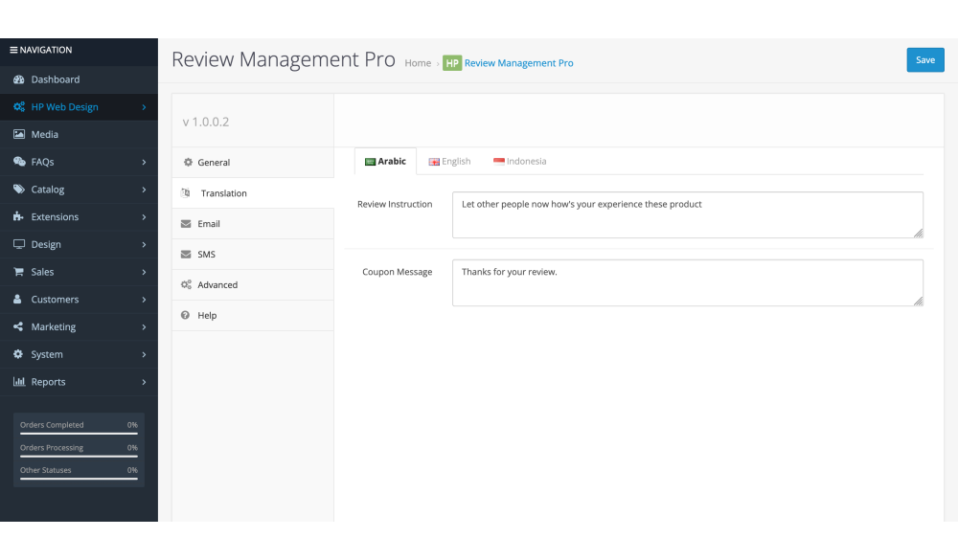The width and height of the screenshot is (958, 560).
Task: Click the Sales shopping cart icon
Action: tap(18, 272)
